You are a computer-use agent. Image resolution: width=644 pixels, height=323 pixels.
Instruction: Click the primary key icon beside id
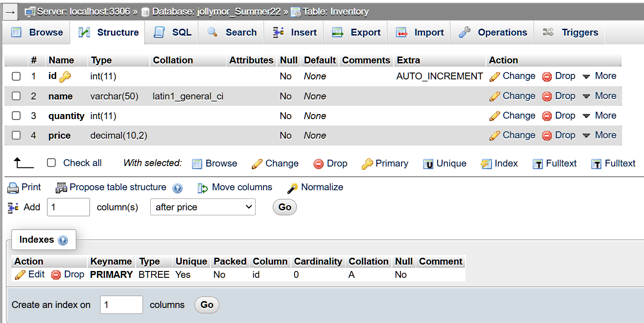point(65,77)
